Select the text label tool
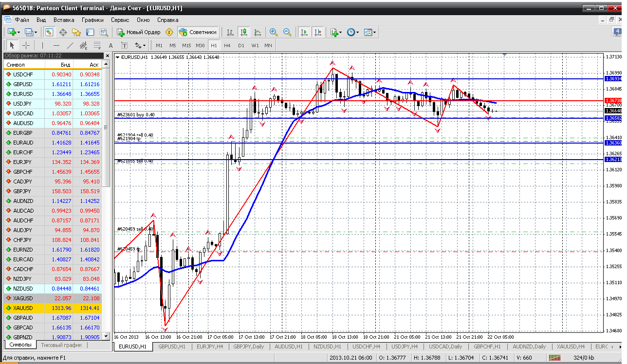The width and height of the screenshot is (627, 364). pyautogui.click(x=111, y=45)
